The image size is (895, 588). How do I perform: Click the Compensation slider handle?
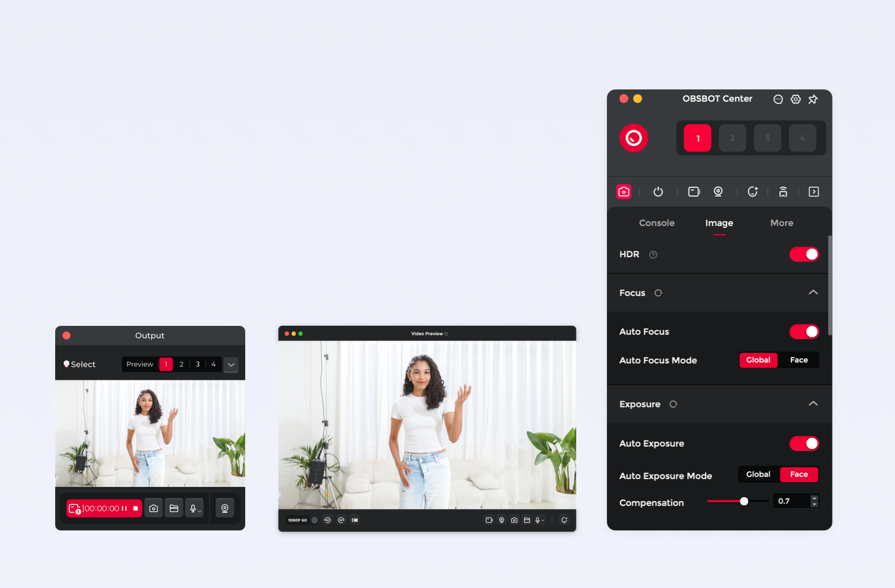[x=744, y=501]
